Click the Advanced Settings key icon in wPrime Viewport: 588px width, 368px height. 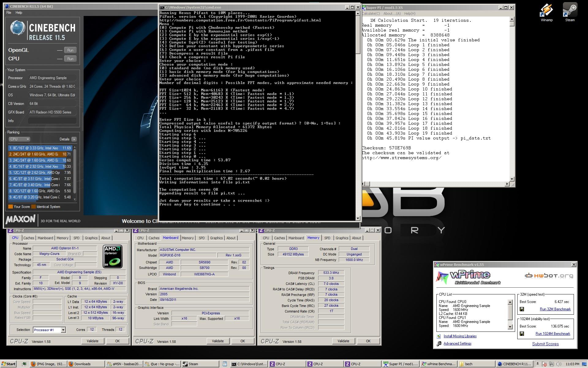click(x=439, y=343)
